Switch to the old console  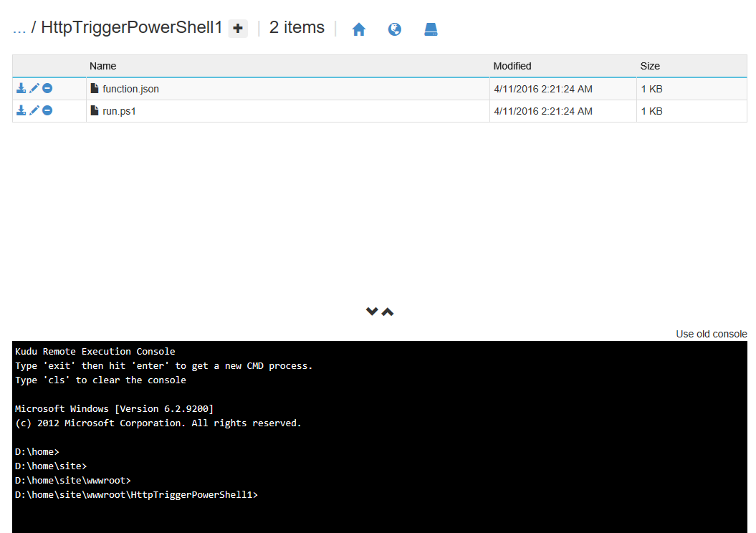click(711, 334)
